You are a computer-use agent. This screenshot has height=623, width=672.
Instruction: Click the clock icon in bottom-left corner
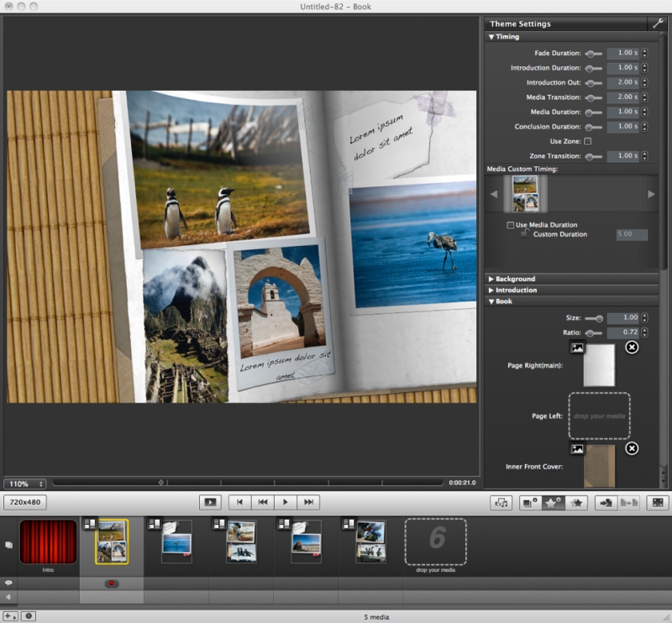point(29,615)
